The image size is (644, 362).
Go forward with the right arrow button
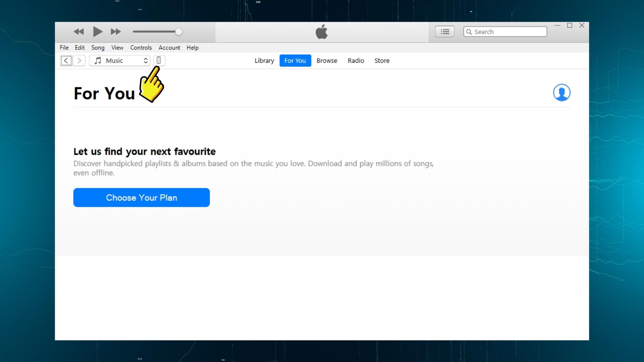click(79, 61)
